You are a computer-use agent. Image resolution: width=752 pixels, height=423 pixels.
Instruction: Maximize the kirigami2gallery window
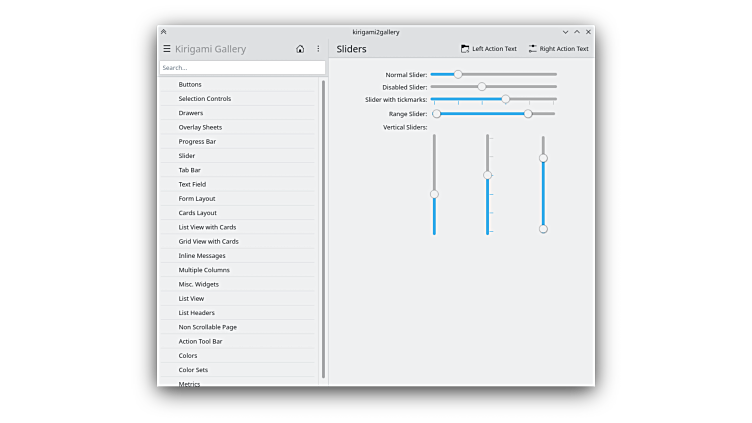pos(577,32)
